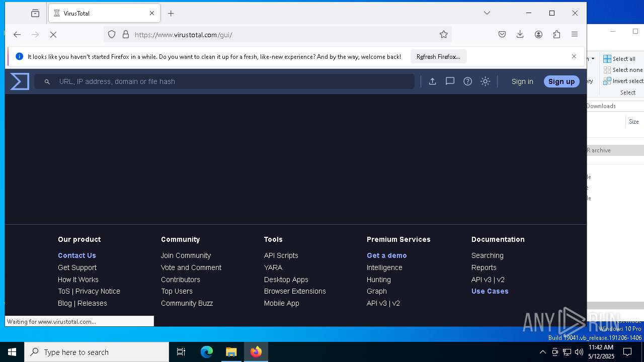
Task: Open the volume speaker tray icon
Action: (579, 352)
